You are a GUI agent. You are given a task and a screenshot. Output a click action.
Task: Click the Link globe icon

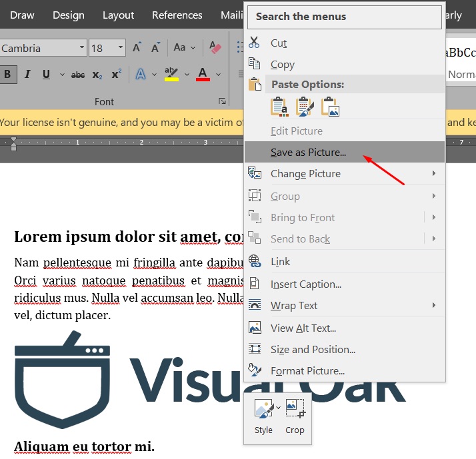(255, 261)
